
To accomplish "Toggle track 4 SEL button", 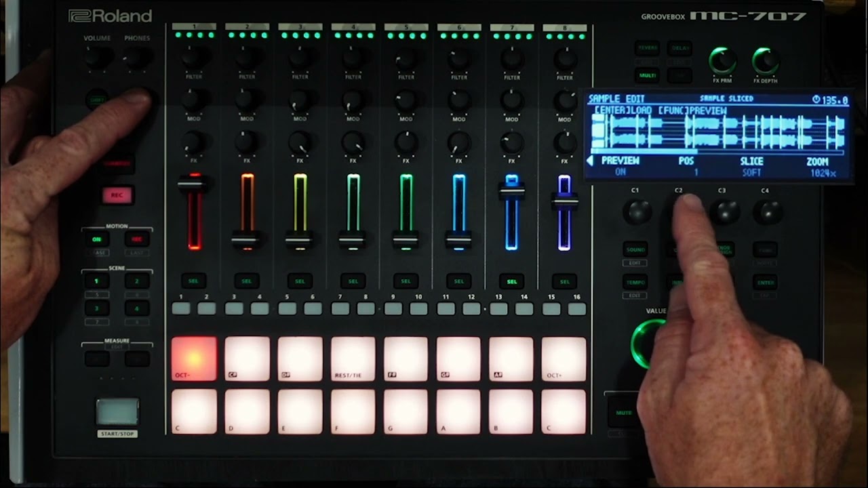I will [x=353, y=281].
